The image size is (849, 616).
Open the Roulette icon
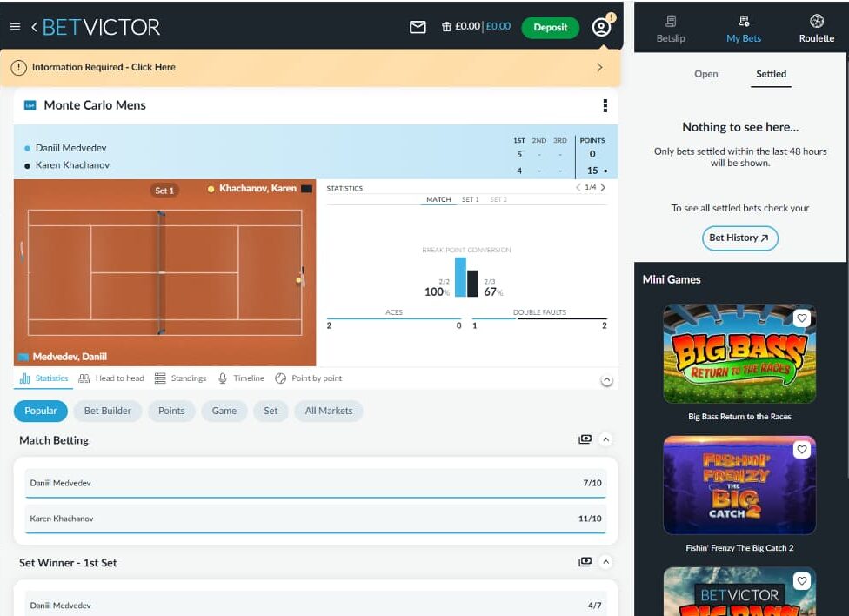[817, 29]
